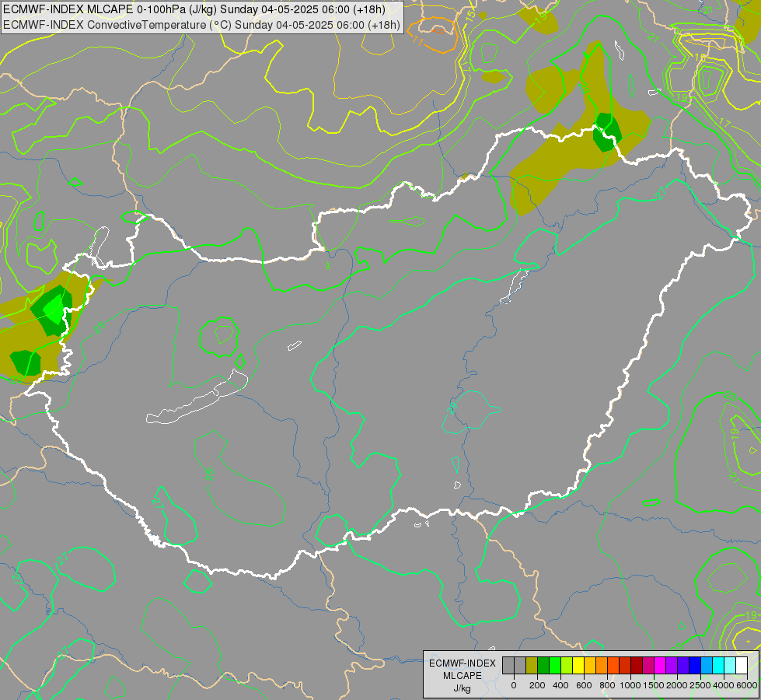Click the cyan swatch left of 4000

tap(718, 665)
